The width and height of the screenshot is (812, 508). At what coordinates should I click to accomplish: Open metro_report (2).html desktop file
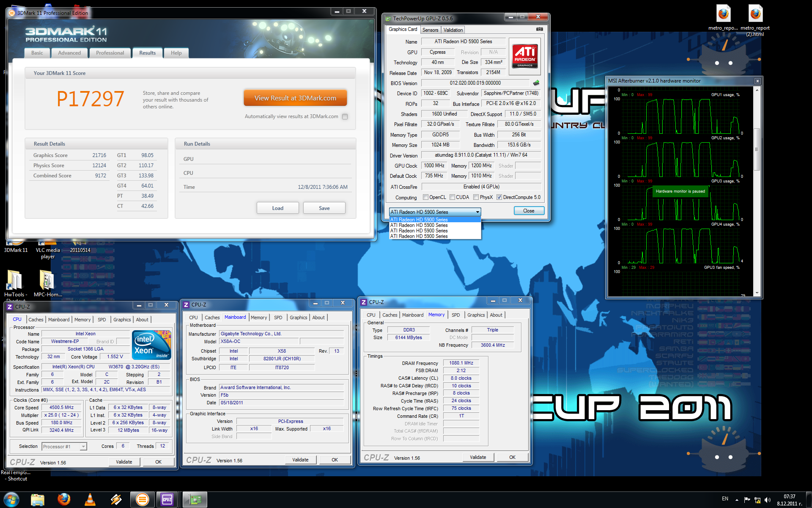click(x=755, y=20)
